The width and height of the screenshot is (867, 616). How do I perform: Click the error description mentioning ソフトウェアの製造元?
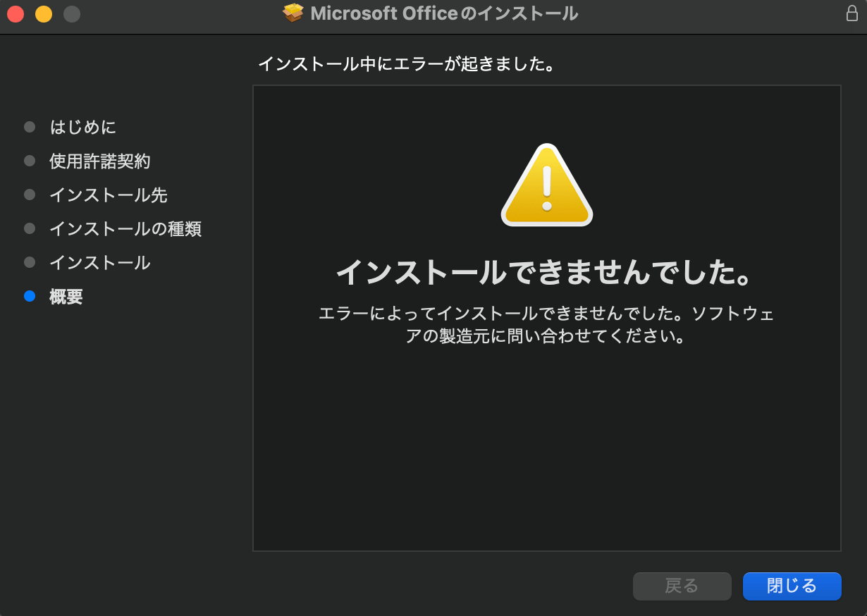(x=546, y=324)
